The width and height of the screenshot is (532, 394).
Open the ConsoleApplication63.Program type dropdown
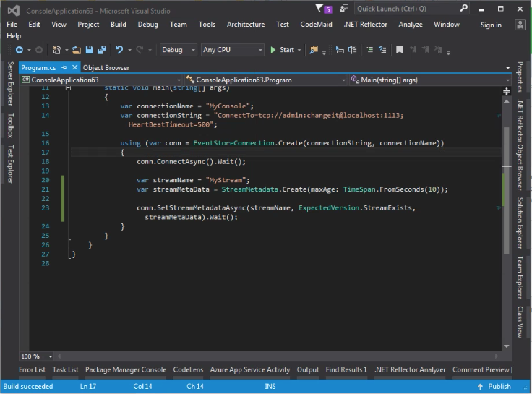[x=266, y=80]
